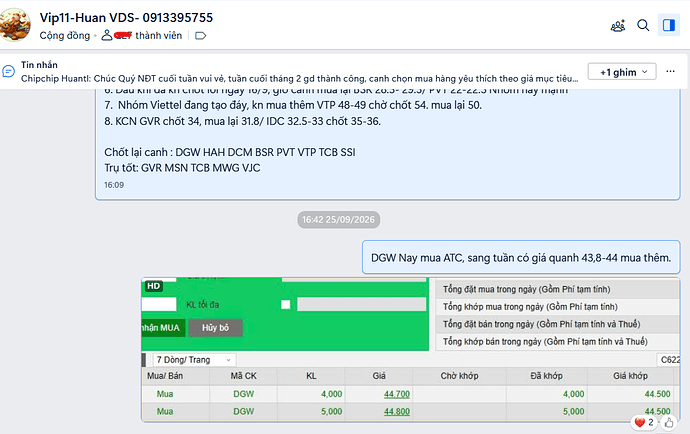Click the C622 account field

pos(668,360)
